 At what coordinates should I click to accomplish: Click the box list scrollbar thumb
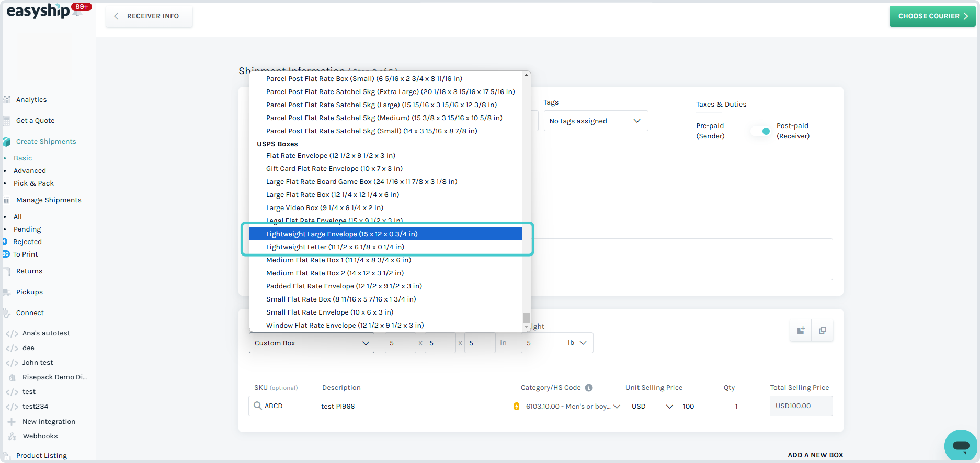click(526, 318)
